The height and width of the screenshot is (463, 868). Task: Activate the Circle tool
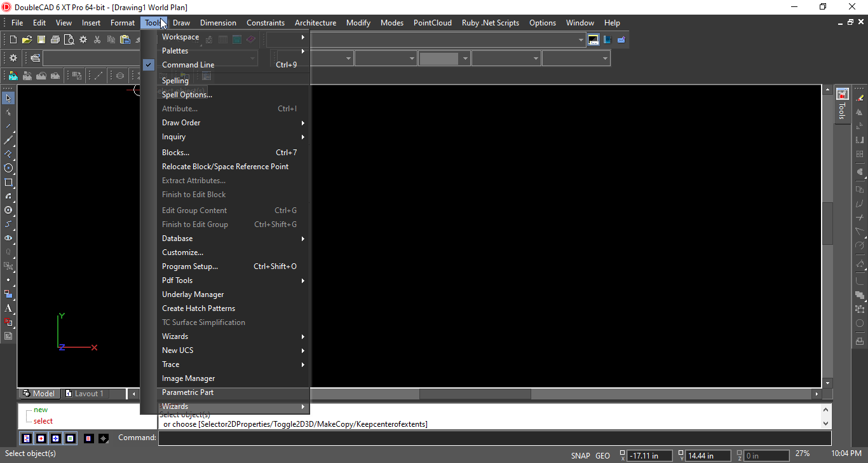tap(8, 168)
